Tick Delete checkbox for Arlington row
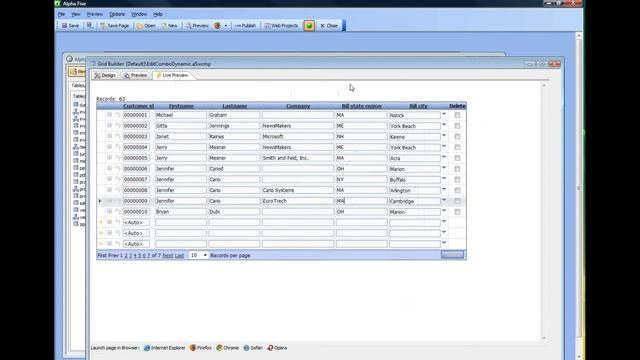The width and height of the screenshot is (640, 360). pos(457,190)
